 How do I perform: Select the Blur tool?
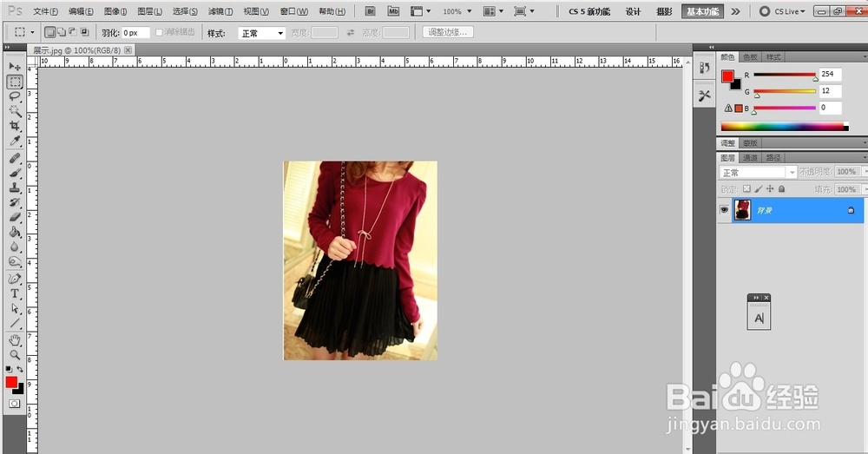coord(15,247)
